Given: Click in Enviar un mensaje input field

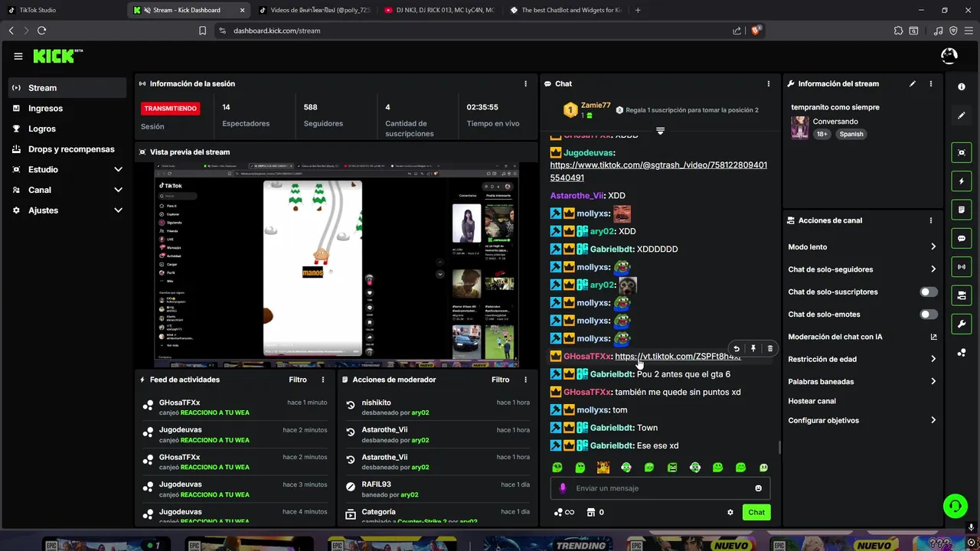Looking at the screenshot, I should point(660,488).
